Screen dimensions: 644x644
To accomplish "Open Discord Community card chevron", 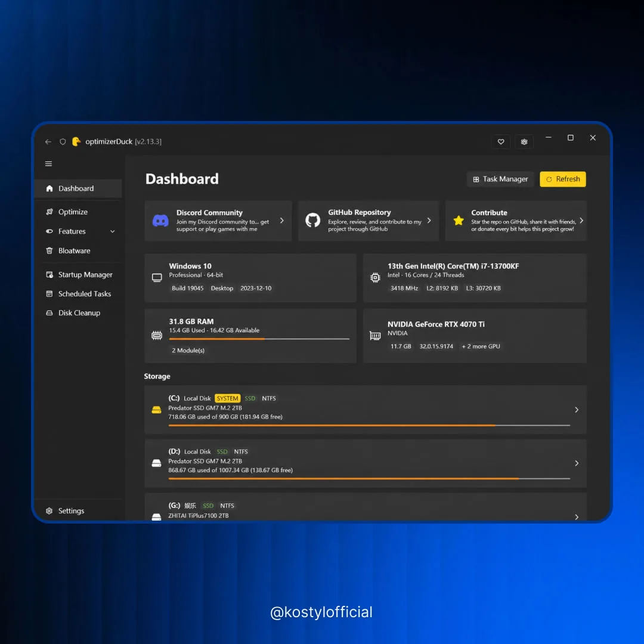I will [281, 221].
